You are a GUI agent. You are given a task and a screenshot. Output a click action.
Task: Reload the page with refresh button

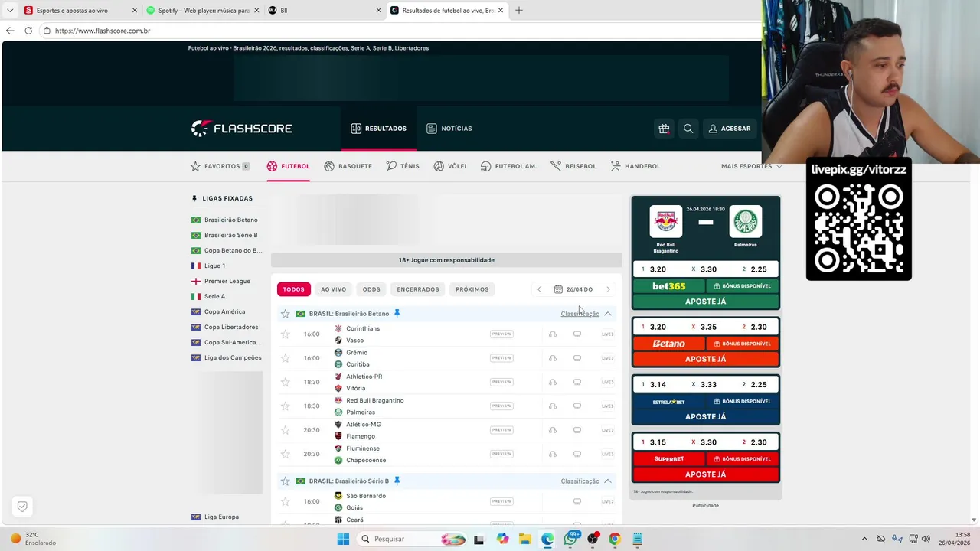click(28, 31)
